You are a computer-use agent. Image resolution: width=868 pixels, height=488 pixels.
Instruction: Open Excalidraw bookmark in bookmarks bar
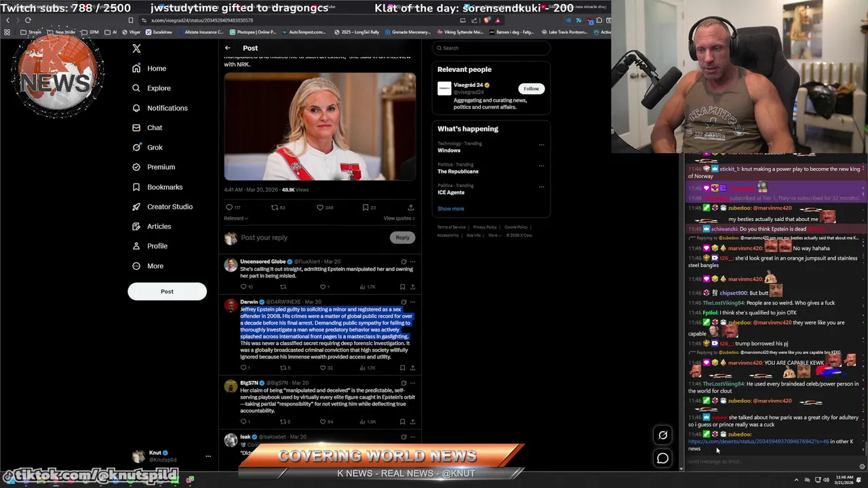tap(159, 32)
